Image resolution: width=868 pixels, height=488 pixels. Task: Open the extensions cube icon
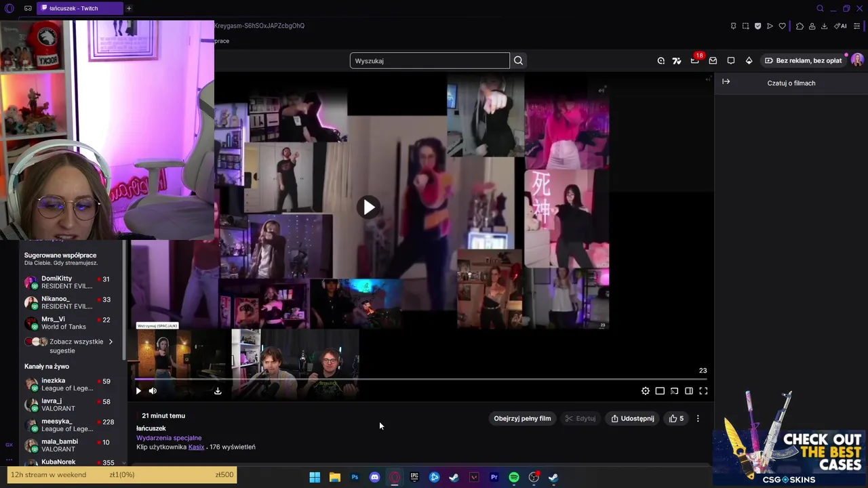(x=800, y=26)
